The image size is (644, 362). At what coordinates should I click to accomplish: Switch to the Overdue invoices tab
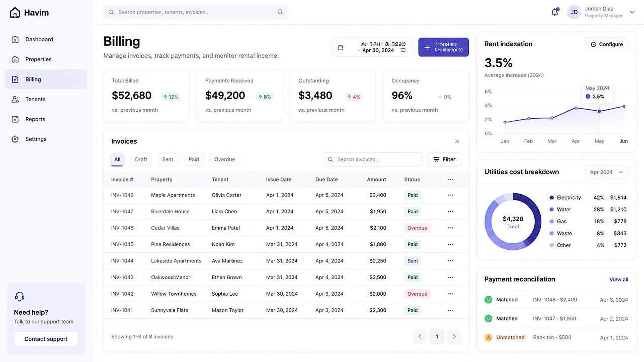point(225,159)
